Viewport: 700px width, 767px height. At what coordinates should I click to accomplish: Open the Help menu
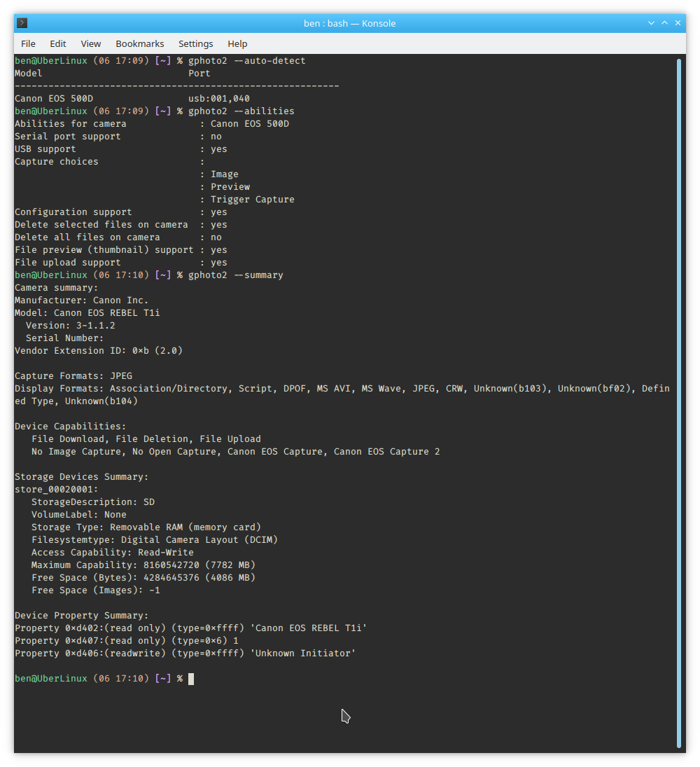click(237, 43)
